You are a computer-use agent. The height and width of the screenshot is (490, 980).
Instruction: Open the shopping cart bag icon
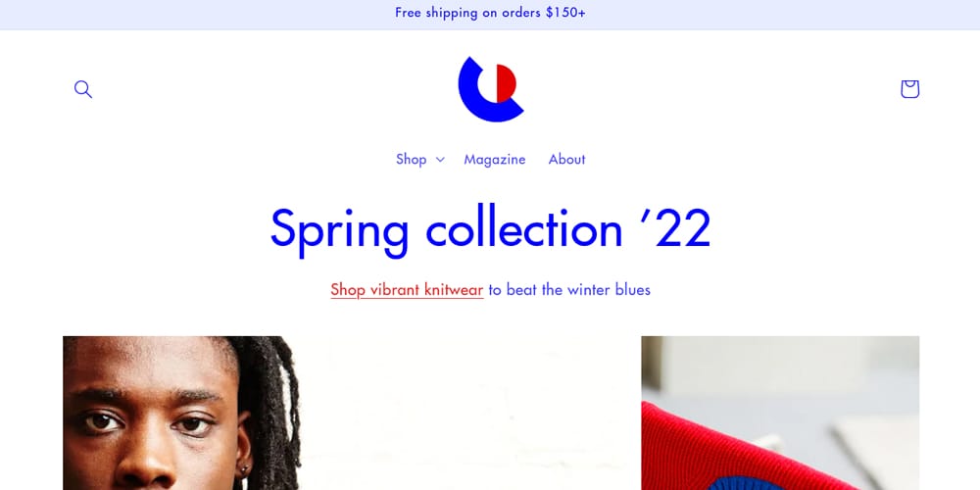click(x=909, y=89)
